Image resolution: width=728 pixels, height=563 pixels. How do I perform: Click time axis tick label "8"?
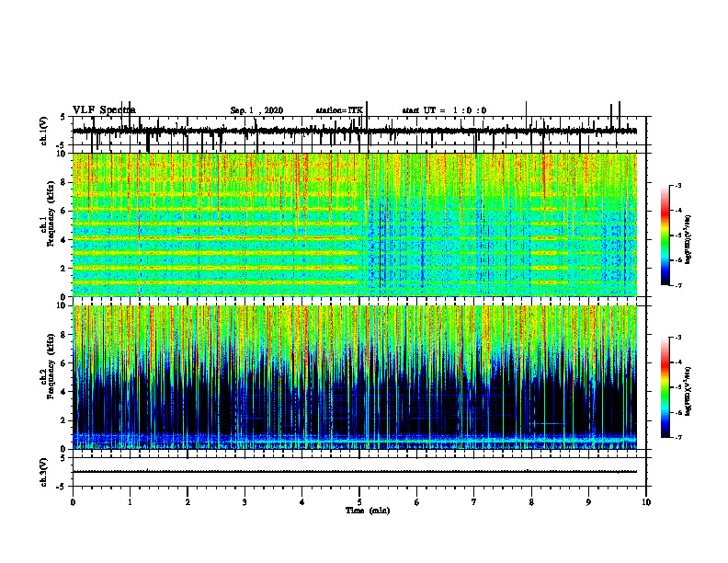[x=531, y=502]
